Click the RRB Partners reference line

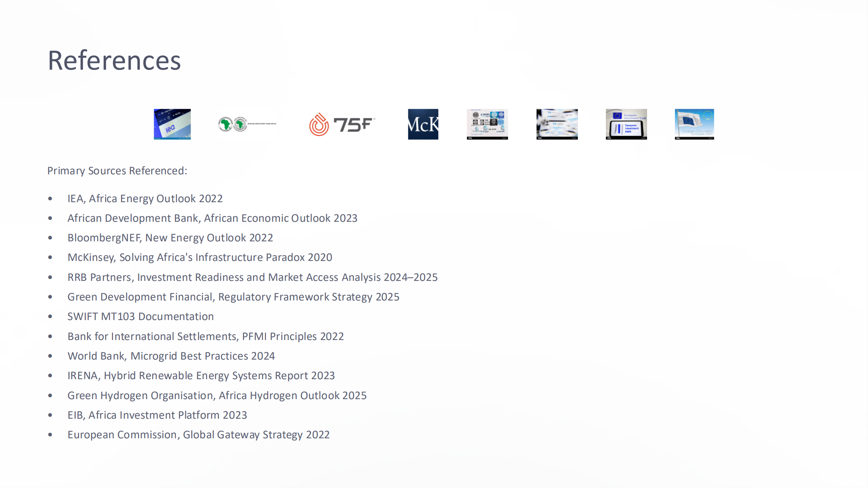point(252,277)
